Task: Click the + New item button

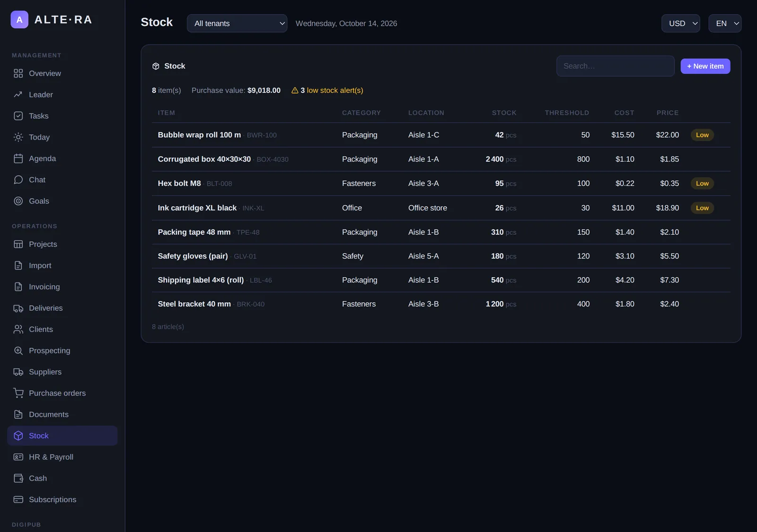Action: pos(705,66)
